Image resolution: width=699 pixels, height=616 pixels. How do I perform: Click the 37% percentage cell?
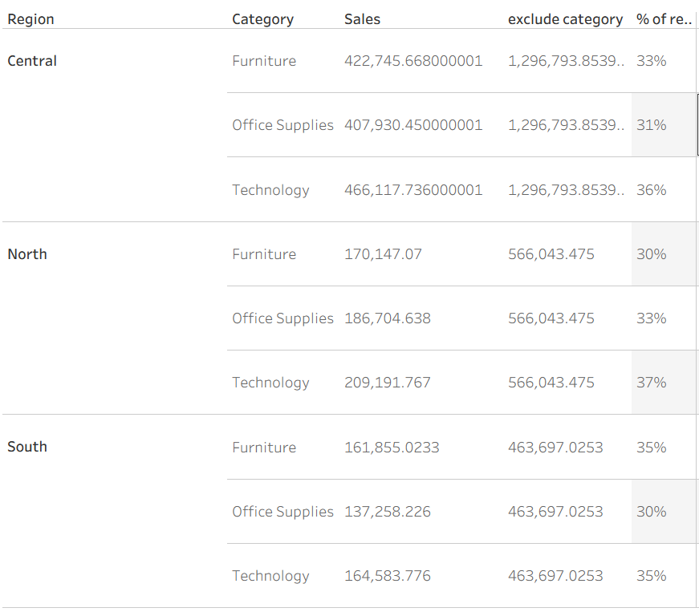click(651, 383)
